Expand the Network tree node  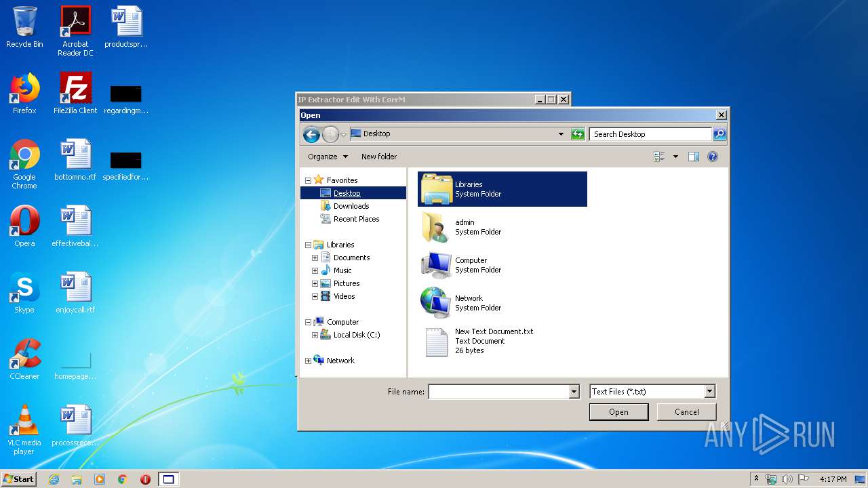pyautogui.click(x=308, y=361)
